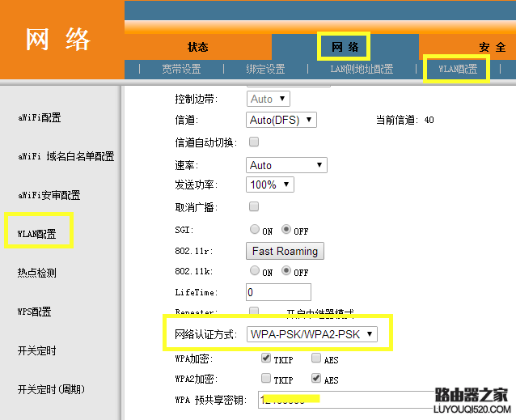Expand the 控制边带 Auto dropdown

(x=269, y=99)
